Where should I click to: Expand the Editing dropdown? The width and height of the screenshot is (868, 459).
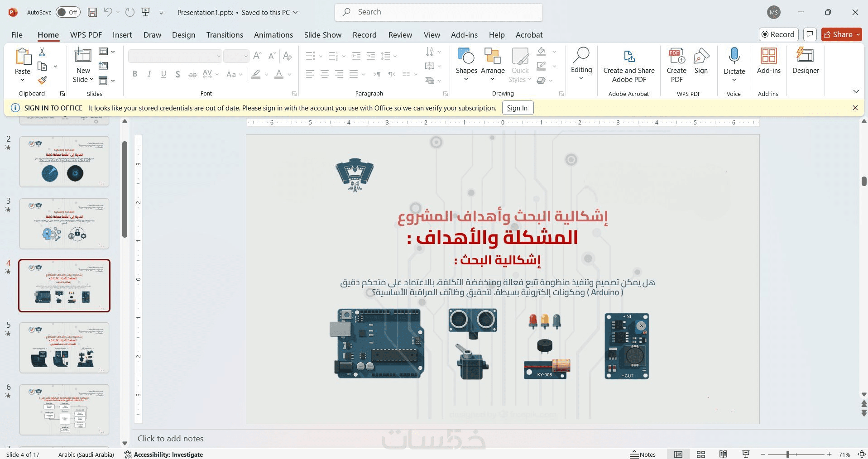coord(581,78)
